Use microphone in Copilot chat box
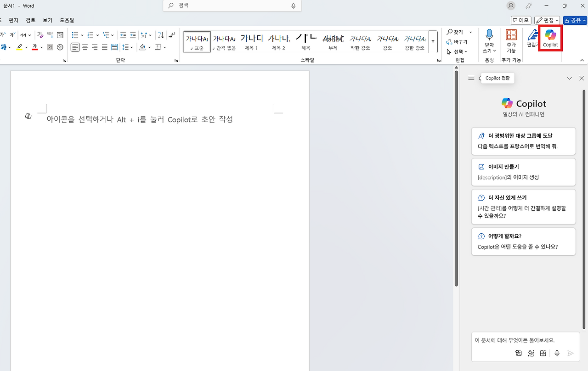This screenshot has height=371, width=588. click(557, 353)
